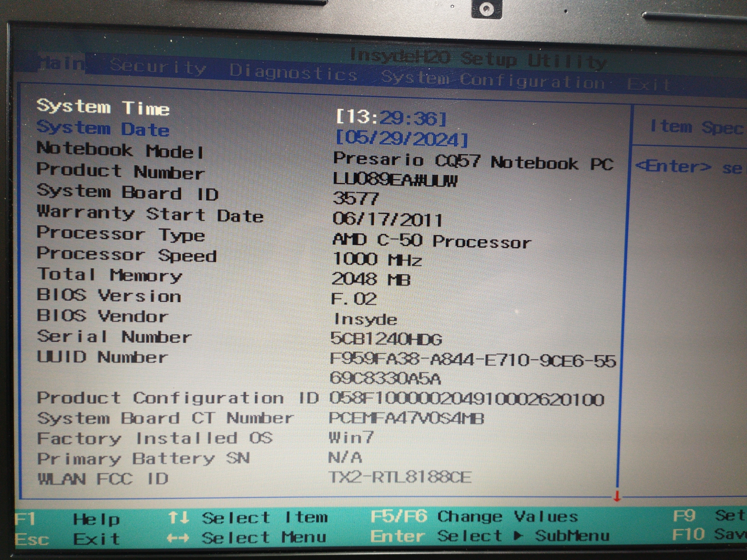The height and width of the screenshot is (560, 747).
Task: Click BIOS version F.02
Action: coord(354,299)
